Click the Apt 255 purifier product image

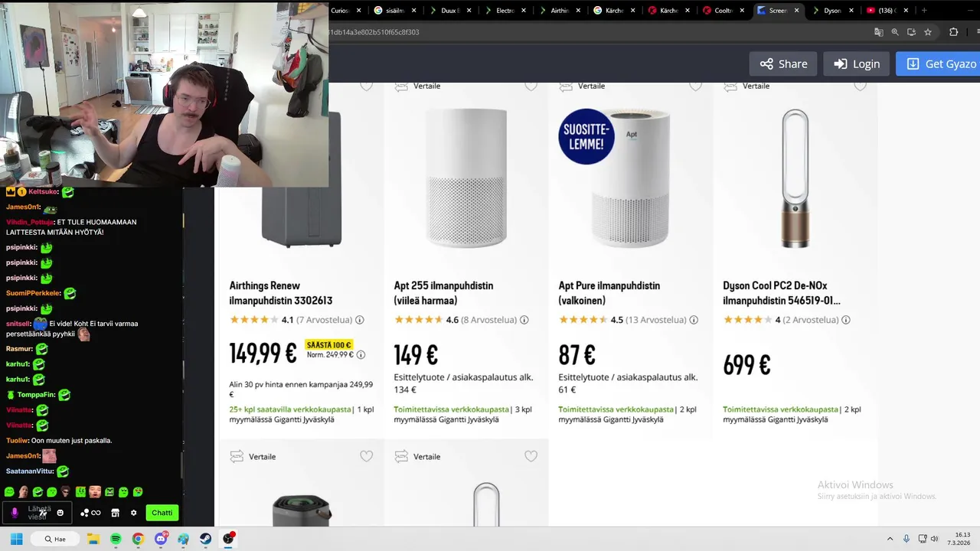pyautogui.click(x=465, y=178)
